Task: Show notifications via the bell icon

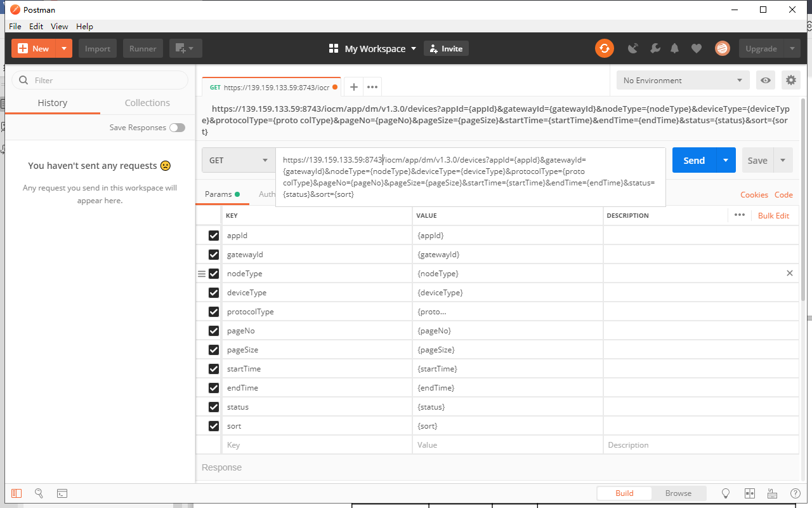Action: point(675,48)
